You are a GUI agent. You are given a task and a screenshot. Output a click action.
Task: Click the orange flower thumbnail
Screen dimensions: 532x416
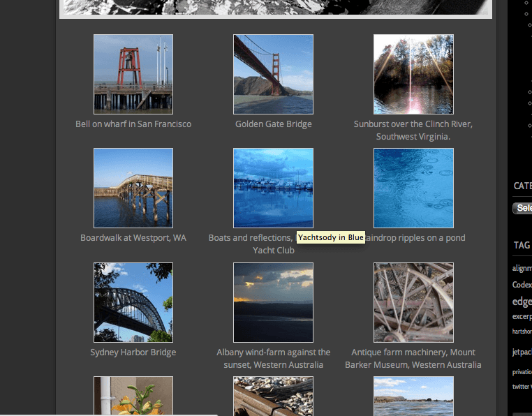pyautogui.click(x=133, y=396)
